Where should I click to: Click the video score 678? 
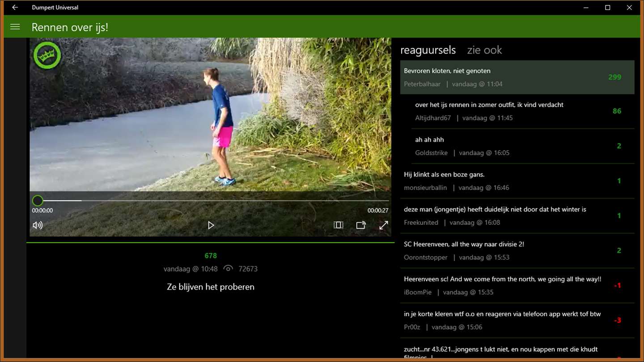point(211,256)
